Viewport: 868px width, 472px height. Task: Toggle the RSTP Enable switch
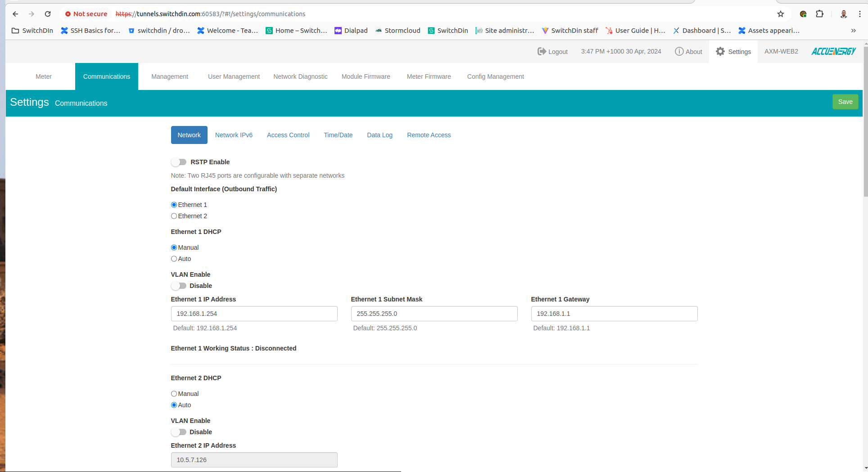tap(179, 162)
